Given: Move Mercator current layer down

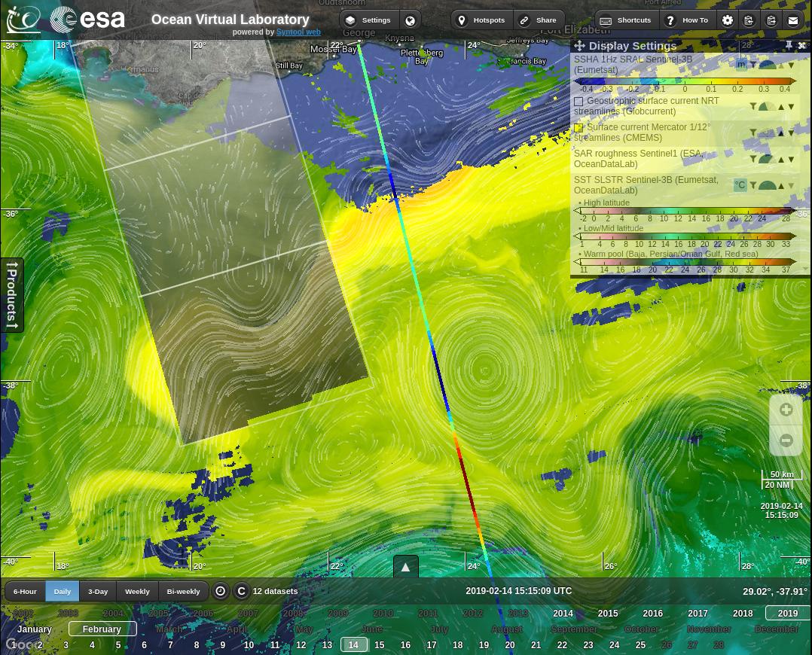Looking at the screenshot, I should coord(791,133).
